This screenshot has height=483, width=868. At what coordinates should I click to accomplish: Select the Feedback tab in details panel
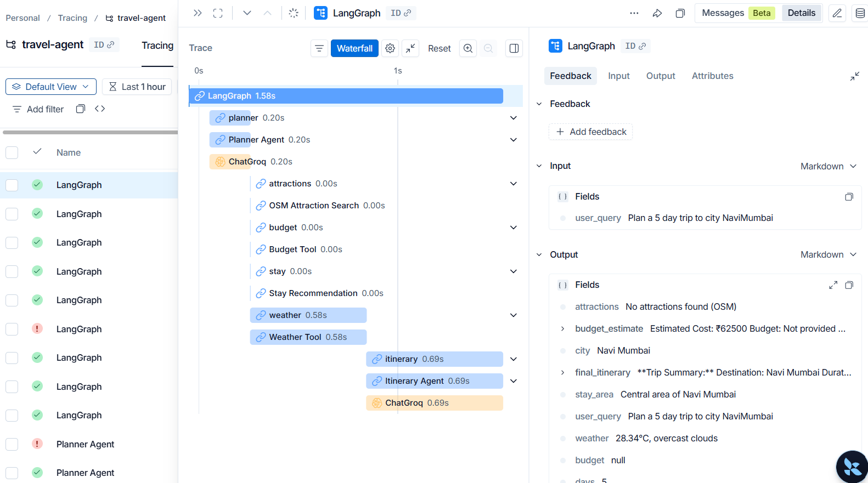click(x=571, y=76)
